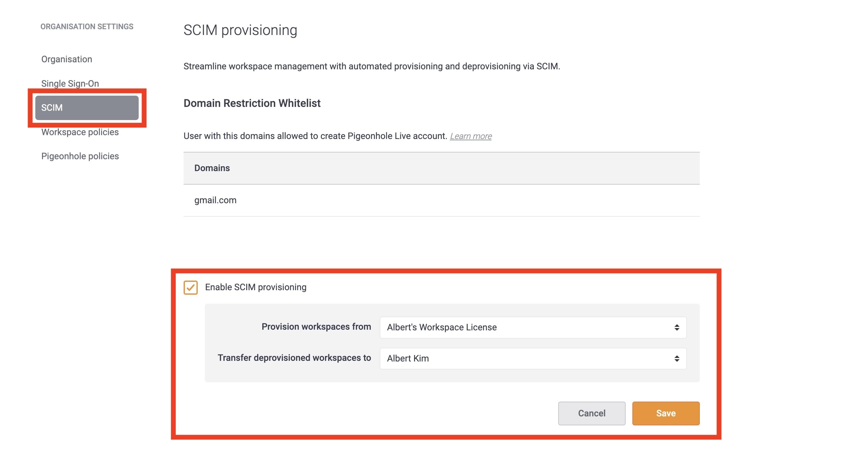Open the Single Sign-On menu item
868x461 pixels.
click(x=70, y=83)
